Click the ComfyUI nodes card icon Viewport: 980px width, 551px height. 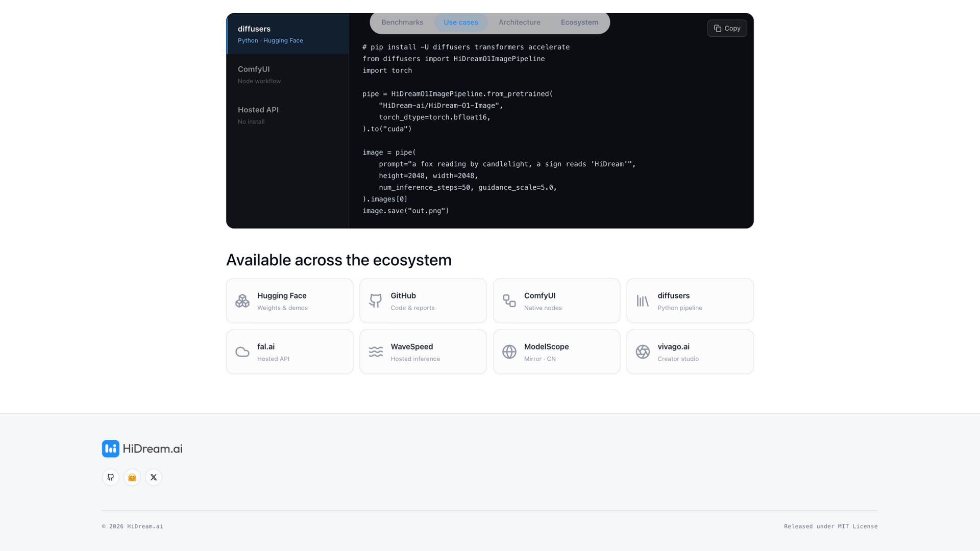(x=509, y=301)
